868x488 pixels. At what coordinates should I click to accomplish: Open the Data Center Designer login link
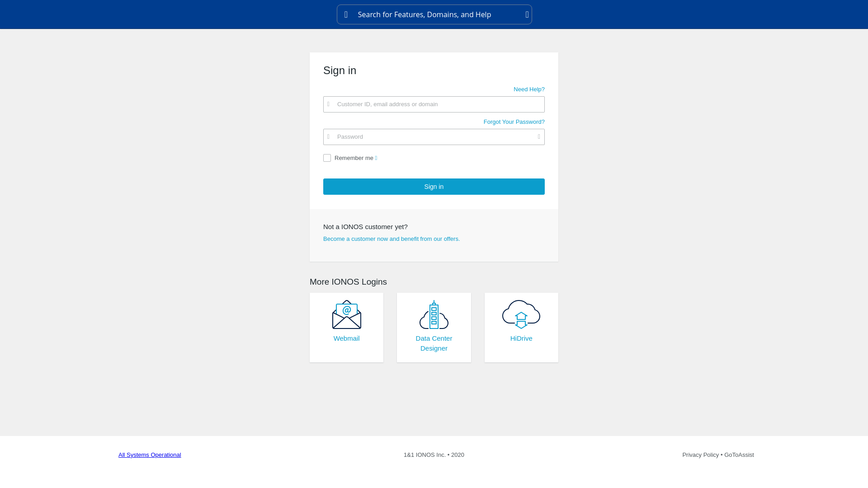tap(434, 343)
